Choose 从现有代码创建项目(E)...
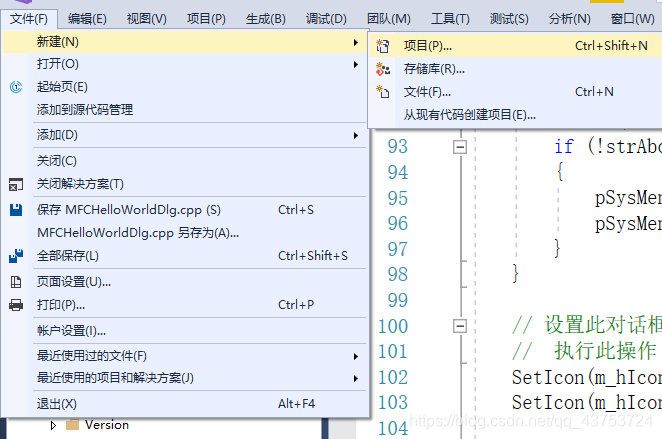Screen dimensions: 662x439 [515, 114]
